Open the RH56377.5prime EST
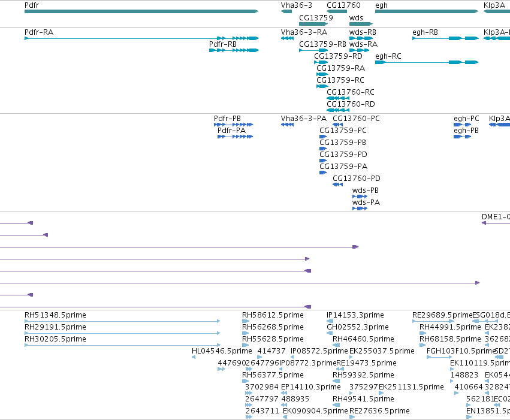The image size is (510, 420). 246,381
